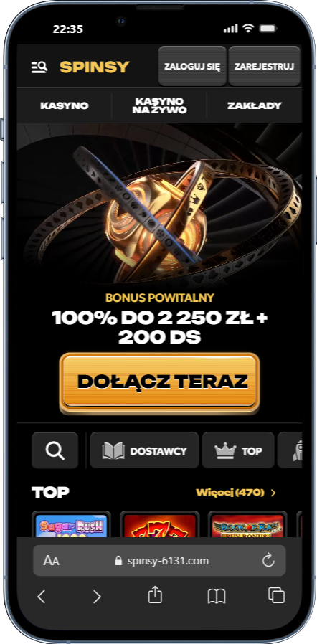Select the TOP crown category
Screen dimensions: 317x644
tap(238, 450)
